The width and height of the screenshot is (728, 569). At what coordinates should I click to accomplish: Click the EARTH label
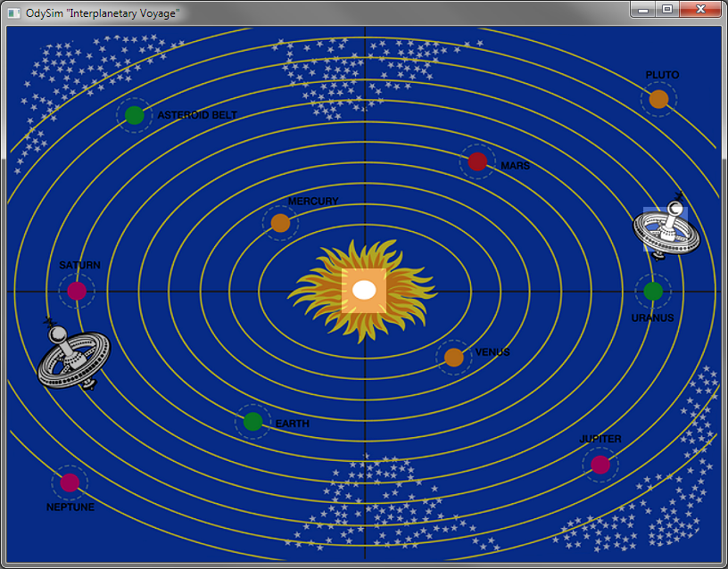point(293,424)
